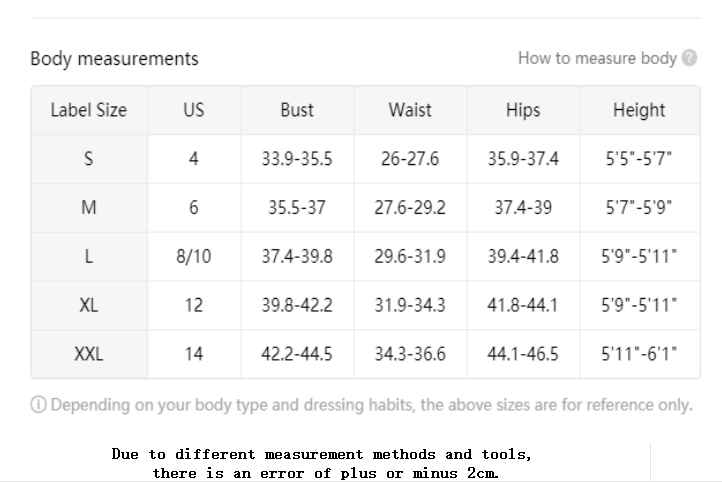Click the Body measurements heading
The height and width of the screenshot is (482, 722).
click(114, 59)
